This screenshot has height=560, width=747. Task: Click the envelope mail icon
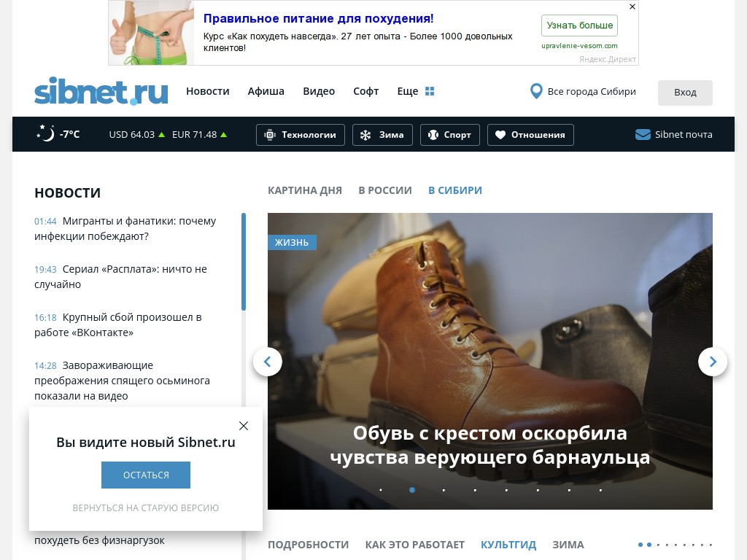(643, 134)
